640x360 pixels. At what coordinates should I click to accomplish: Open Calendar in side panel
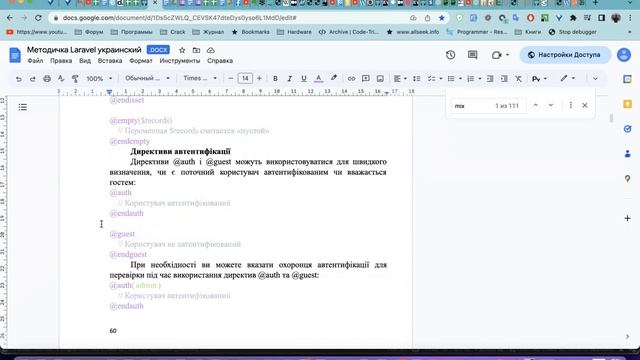pos(628,79)
